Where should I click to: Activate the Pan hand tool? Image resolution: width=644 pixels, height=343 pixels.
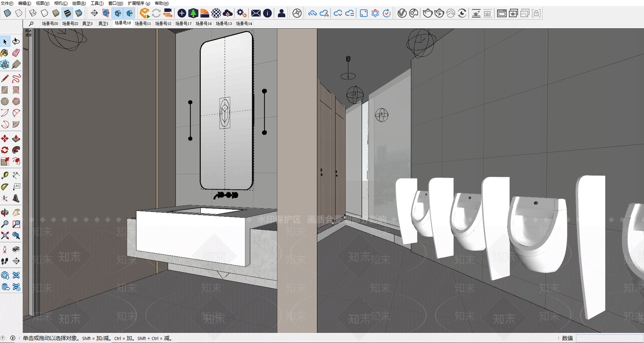tap(16, 212)
